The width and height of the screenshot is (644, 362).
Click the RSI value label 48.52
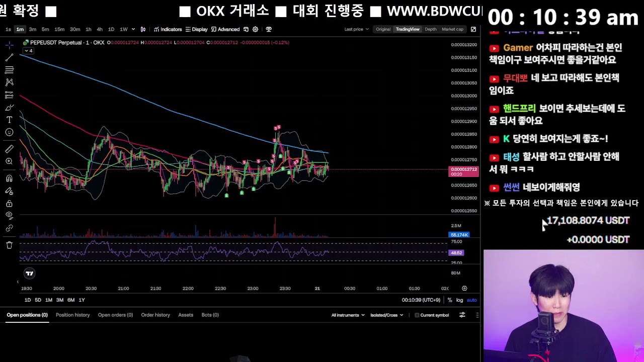(456, 253)
